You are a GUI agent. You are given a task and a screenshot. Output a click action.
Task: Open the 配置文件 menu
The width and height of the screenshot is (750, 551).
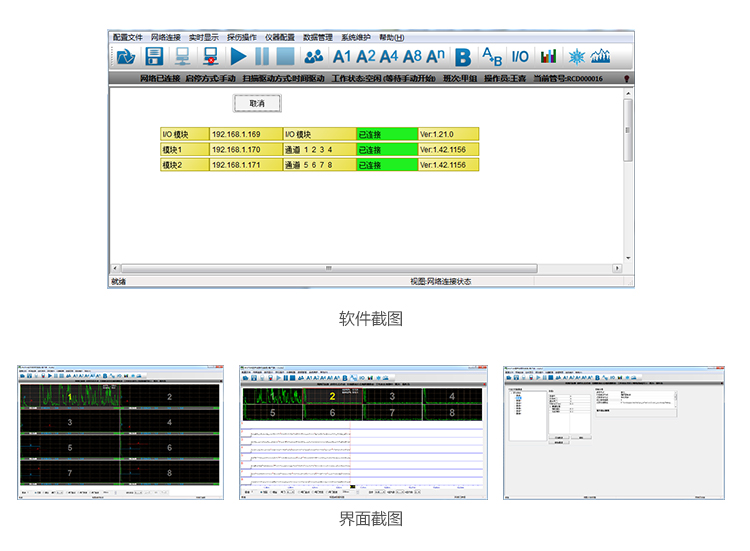click(128, 37)
